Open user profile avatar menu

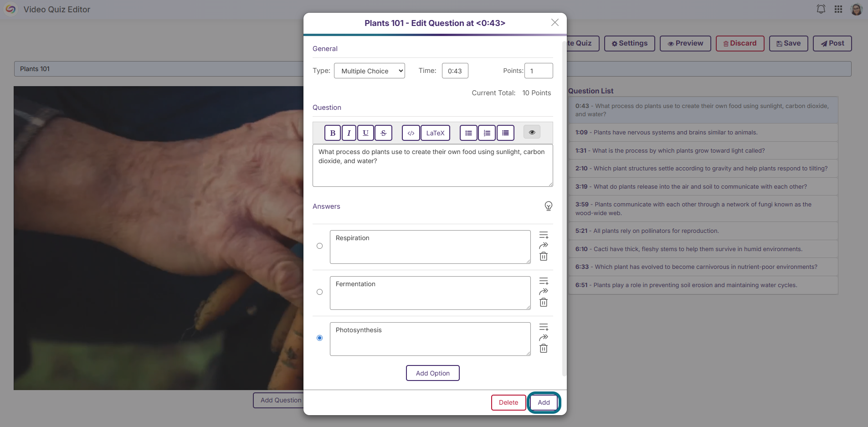click(857, 9)
